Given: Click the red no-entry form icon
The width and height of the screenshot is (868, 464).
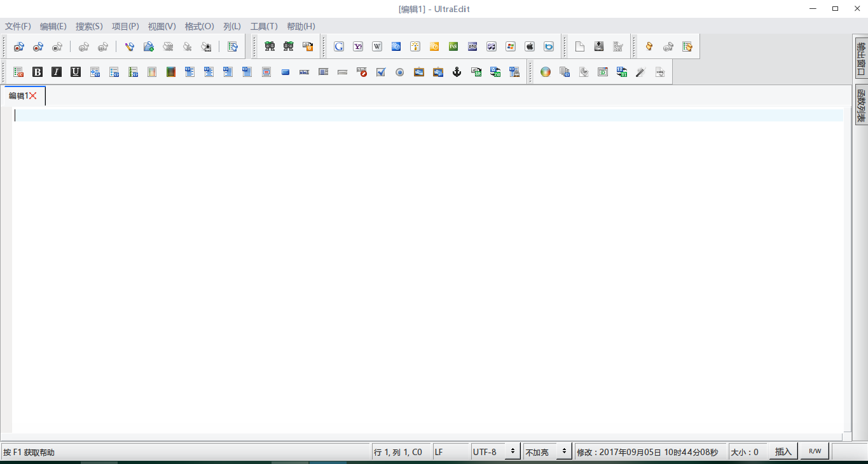Looking at the screenshot, I should pos(362,72).
